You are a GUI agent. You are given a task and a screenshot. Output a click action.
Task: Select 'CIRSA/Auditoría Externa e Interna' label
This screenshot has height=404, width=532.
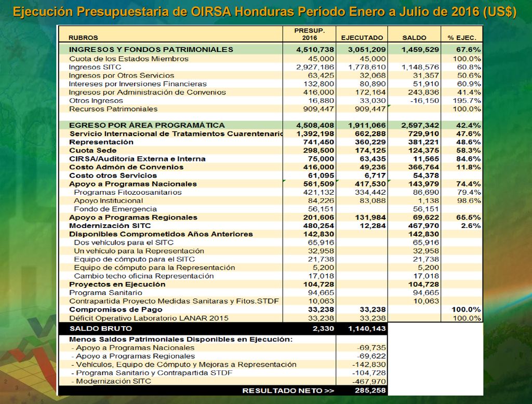coord(137,159)
